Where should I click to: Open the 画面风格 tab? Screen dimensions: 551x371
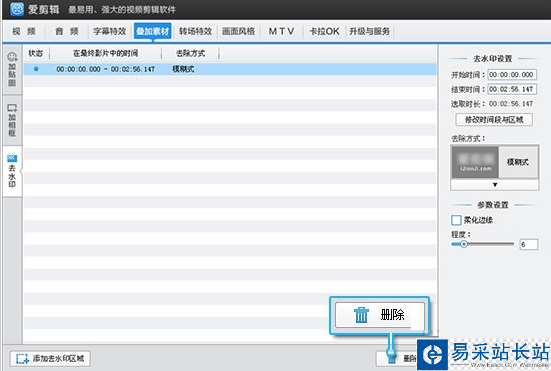coord(238,31)
